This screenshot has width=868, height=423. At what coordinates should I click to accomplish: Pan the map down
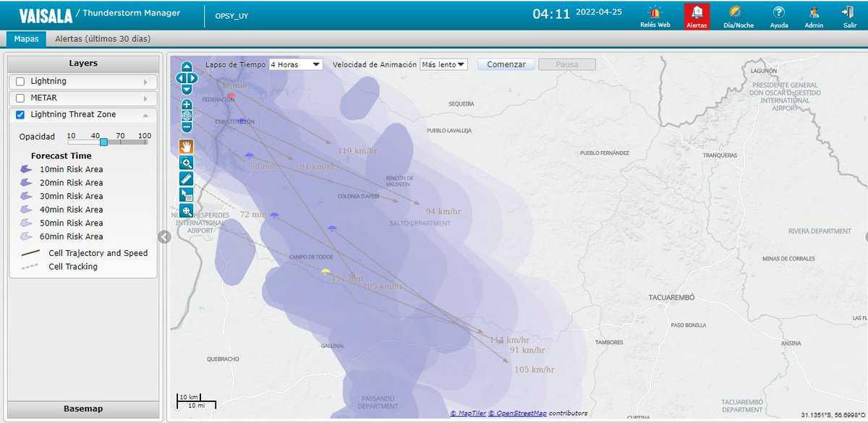pyautogui.click(x=187, y=90)
